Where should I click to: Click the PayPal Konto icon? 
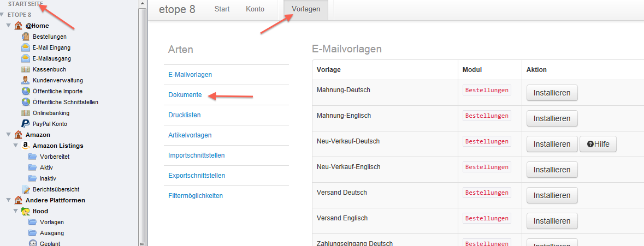click(x=26, y=124)
